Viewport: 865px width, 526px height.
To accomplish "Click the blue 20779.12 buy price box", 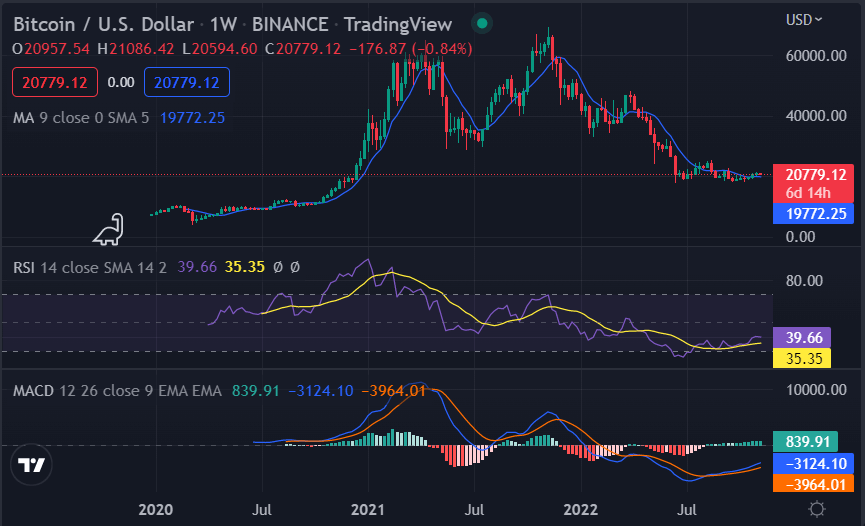I will [x=186, y=82].
